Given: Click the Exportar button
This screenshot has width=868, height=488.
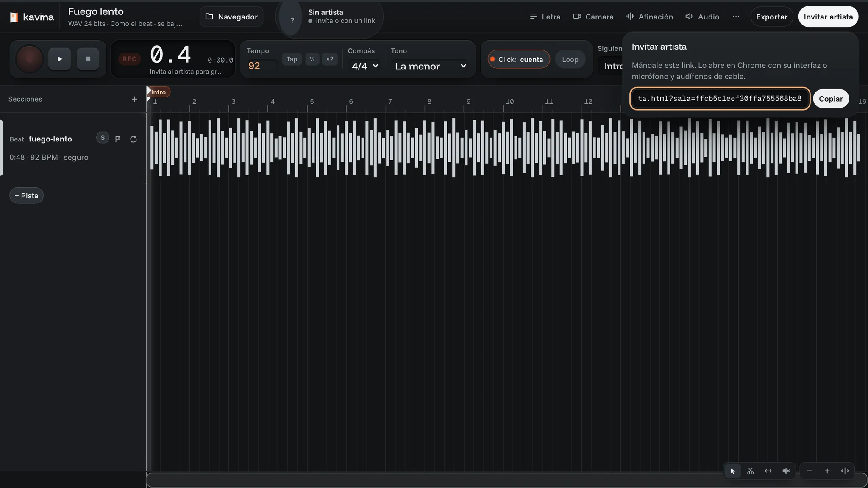Looking at the screenshot, I should [x=772, y=17].
